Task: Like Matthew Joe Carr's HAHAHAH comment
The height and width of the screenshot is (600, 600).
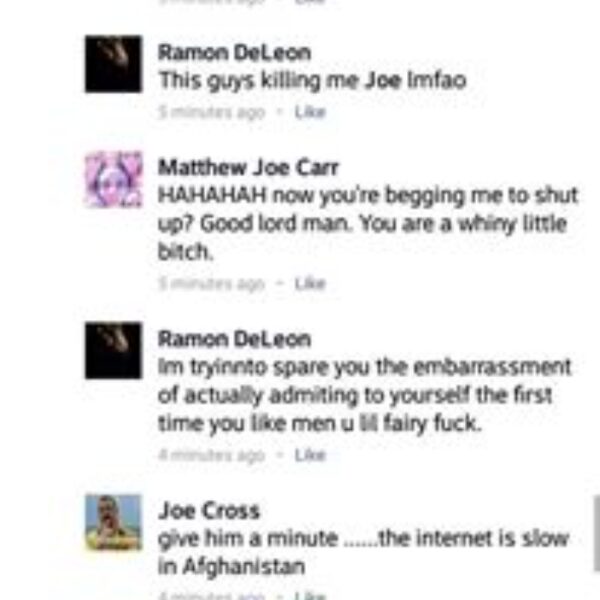Action: [x=310, y=284]
